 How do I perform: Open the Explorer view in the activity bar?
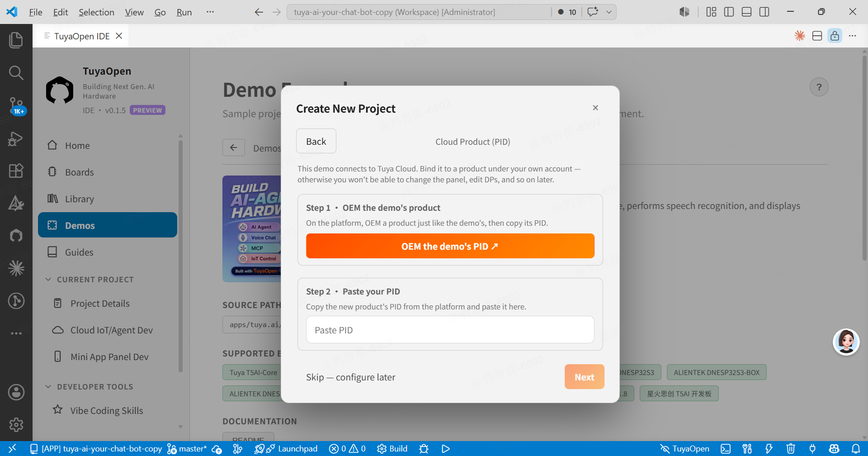(x=16, y=40)
